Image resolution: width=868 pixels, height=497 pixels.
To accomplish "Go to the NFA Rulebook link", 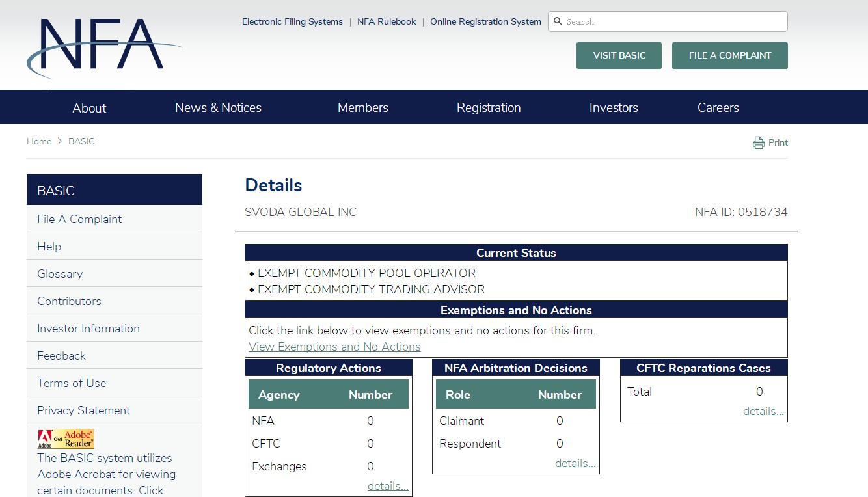I will (387, 21).
